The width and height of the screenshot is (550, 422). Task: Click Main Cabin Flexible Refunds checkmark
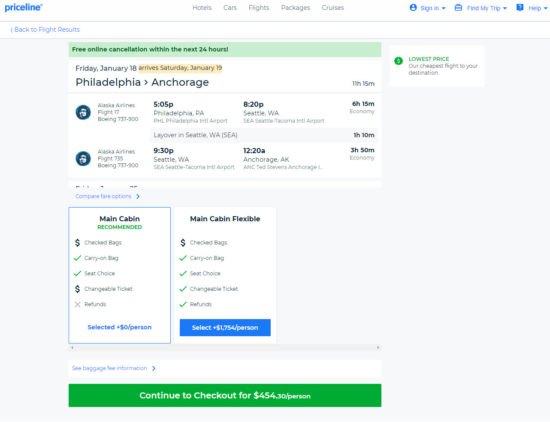coord(183,304)
